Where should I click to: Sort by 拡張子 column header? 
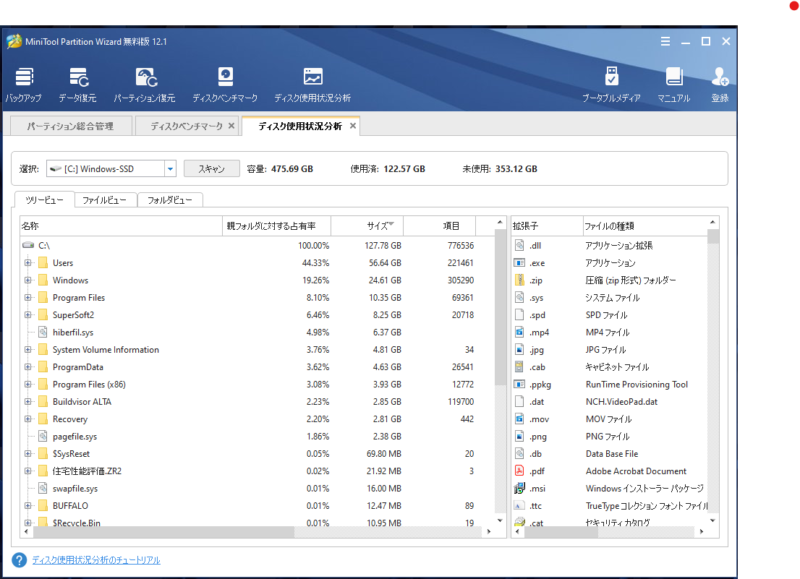(547, 225)
